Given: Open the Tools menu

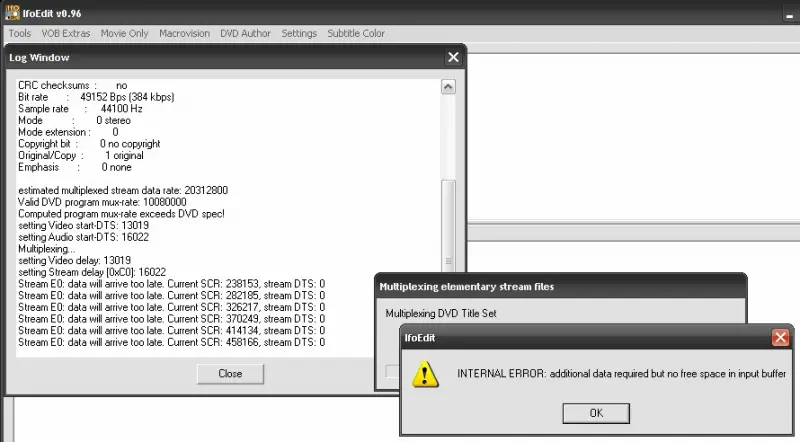Looking at the screenshot, I should (19, 33).
